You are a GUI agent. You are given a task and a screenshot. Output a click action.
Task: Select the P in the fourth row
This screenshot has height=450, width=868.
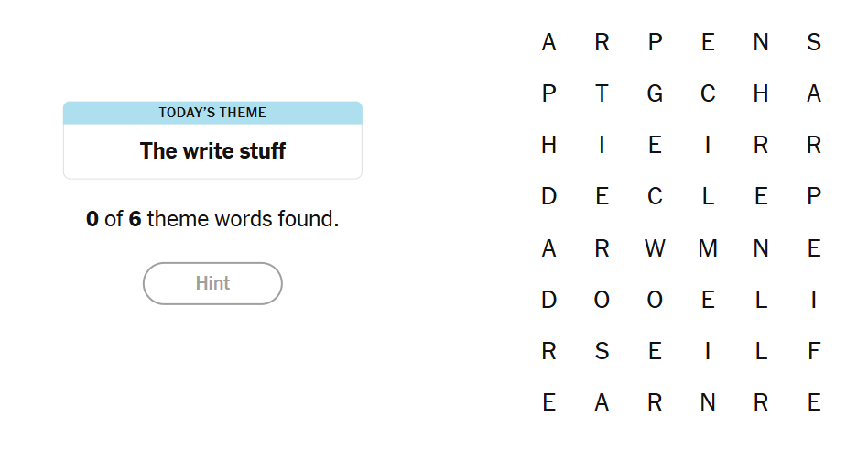click(x=814, y=197)
